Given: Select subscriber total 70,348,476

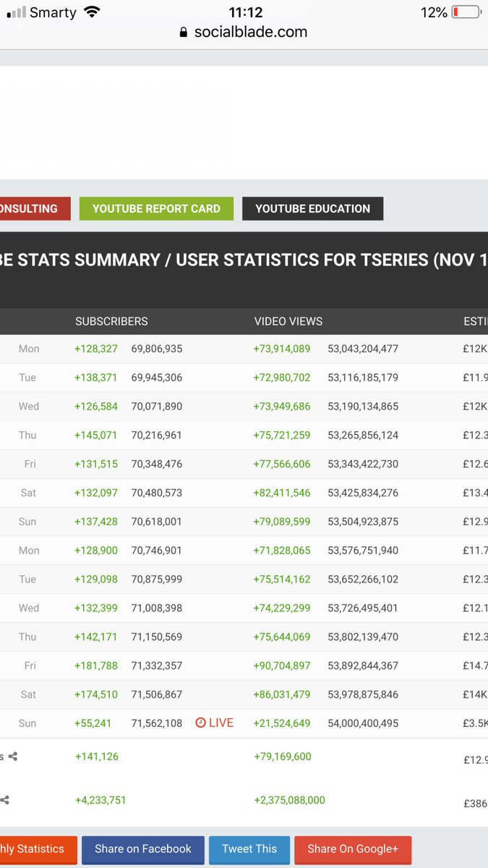Looking at the screenshot, I should [157, 464].
